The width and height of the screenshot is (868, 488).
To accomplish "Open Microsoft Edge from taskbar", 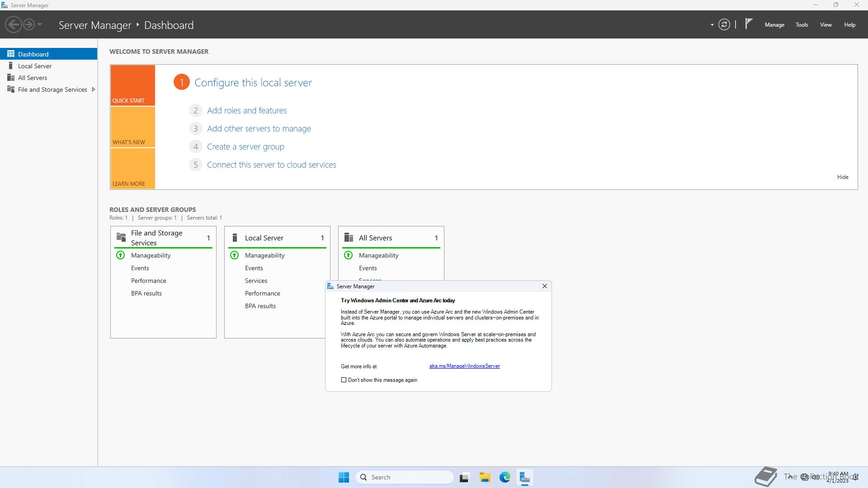I will [x=505, y=477].
